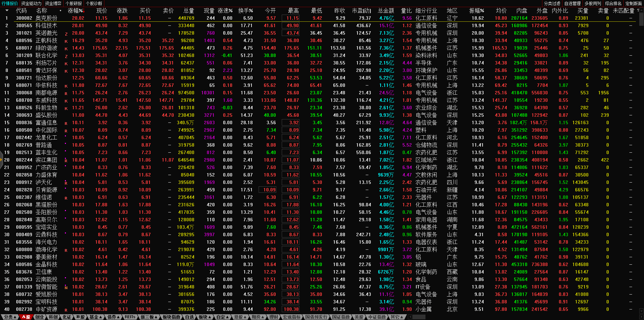Click the small dot marker after 名称 header
Viewport: 644px width, 320px height.
60,11
